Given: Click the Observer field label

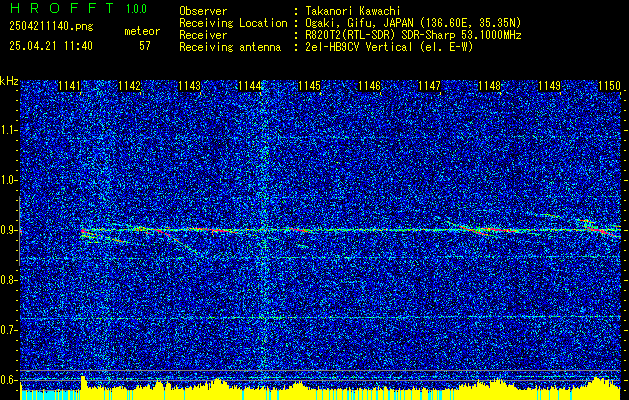Looking at the screenshot, I should click(203, 11).
